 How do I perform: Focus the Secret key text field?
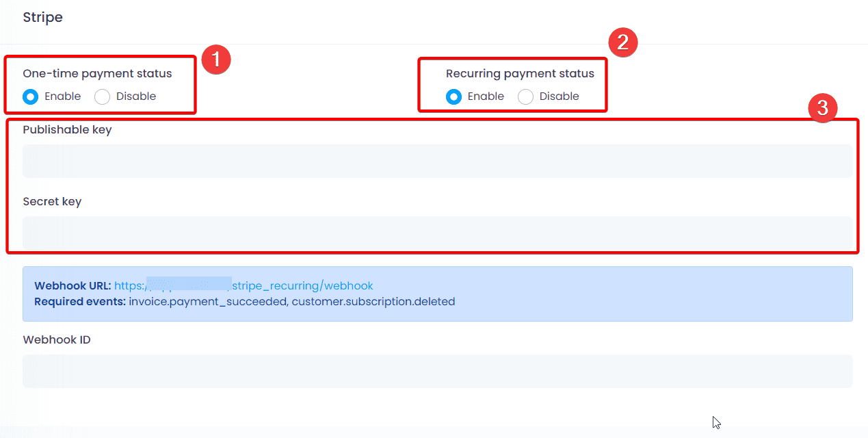pyautogui.click(x=437, y=233)
